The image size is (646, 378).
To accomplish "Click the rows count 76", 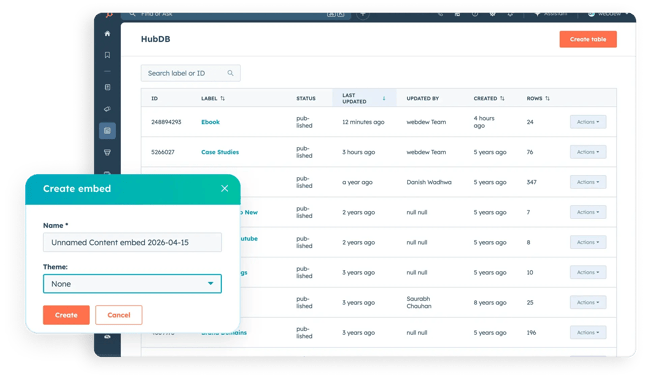I will (530, 152).
